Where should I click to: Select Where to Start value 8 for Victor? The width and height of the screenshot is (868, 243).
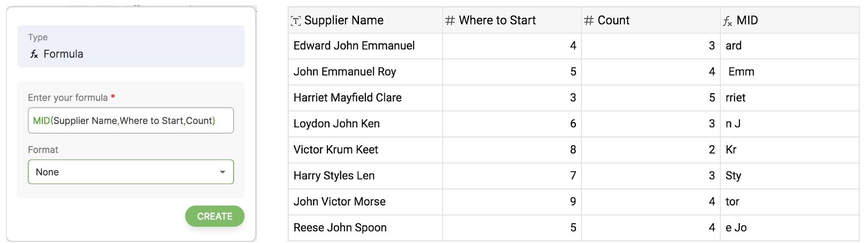[573, 150]
